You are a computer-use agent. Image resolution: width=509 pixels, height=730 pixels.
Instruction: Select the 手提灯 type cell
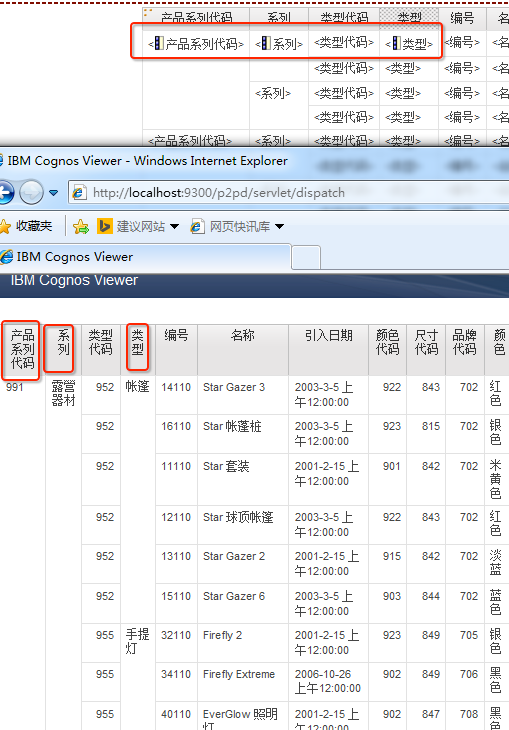click(137, 642)
